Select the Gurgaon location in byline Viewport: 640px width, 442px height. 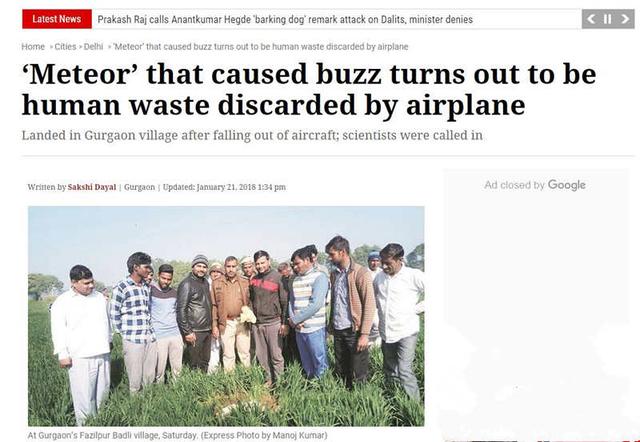[139, 187]
